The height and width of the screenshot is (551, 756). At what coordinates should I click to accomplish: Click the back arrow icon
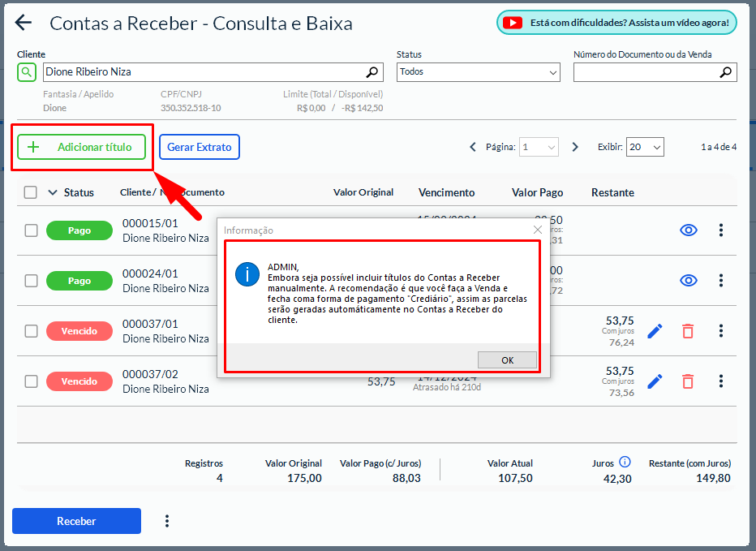pos(24,24)
